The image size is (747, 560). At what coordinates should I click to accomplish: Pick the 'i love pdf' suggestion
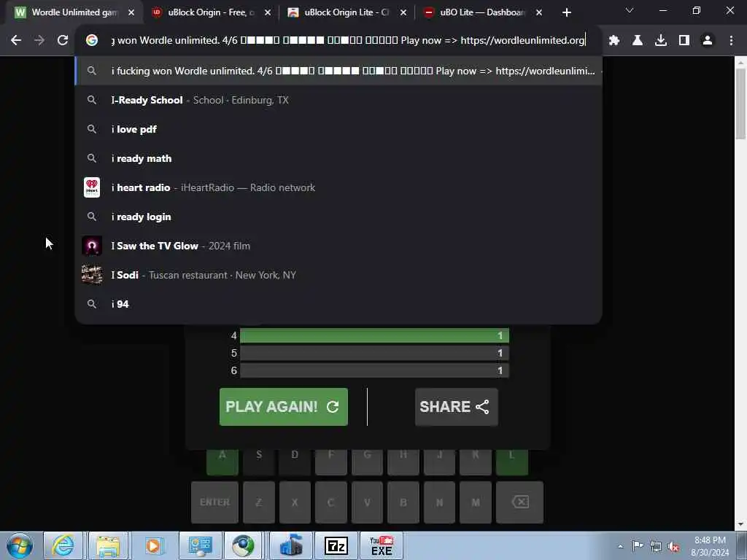[338, 129]
